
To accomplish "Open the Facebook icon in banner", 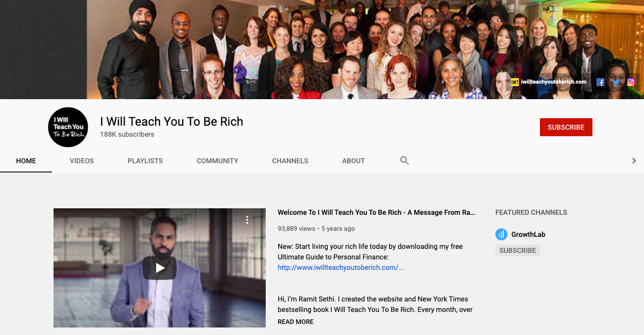I will point(600,82).
